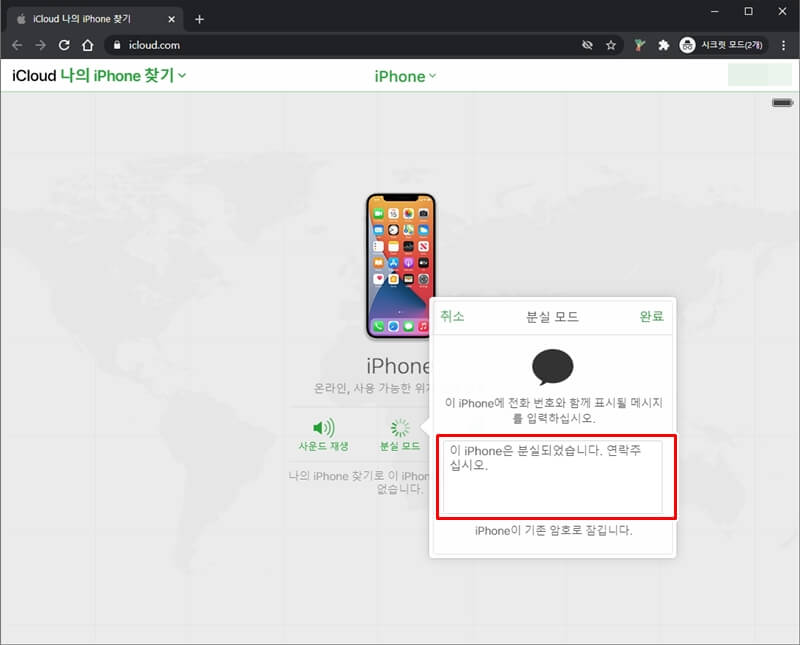Bookmark this page with the star icon

coord(611,45)
